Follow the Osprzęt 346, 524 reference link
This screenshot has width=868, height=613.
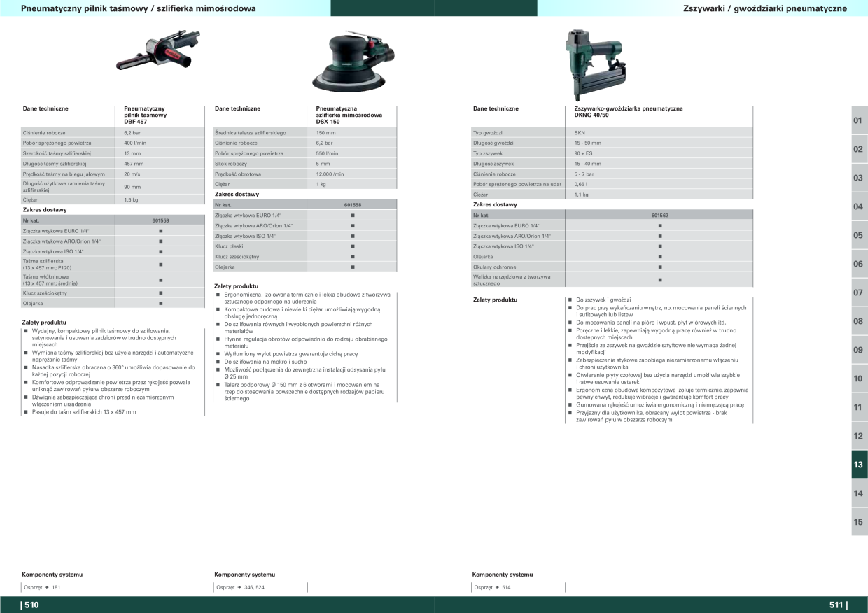pos(240,587)
